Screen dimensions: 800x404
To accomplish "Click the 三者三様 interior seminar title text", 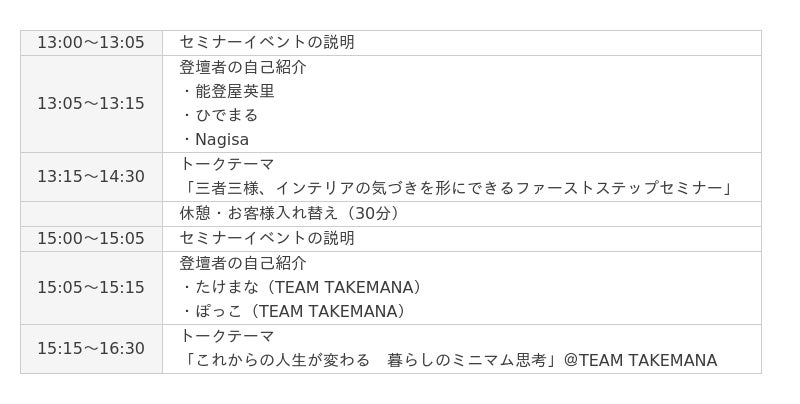I will tap(457, 189).
